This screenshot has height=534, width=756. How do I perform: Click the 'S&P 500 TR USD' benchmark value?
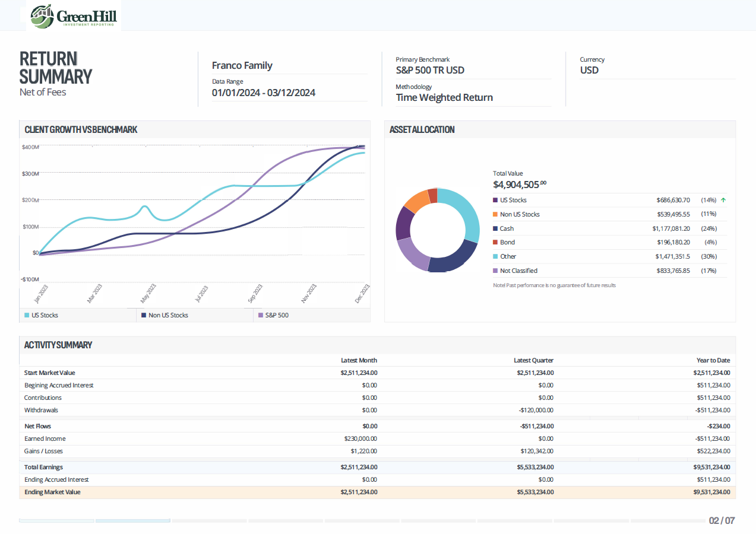coord(430,70)
